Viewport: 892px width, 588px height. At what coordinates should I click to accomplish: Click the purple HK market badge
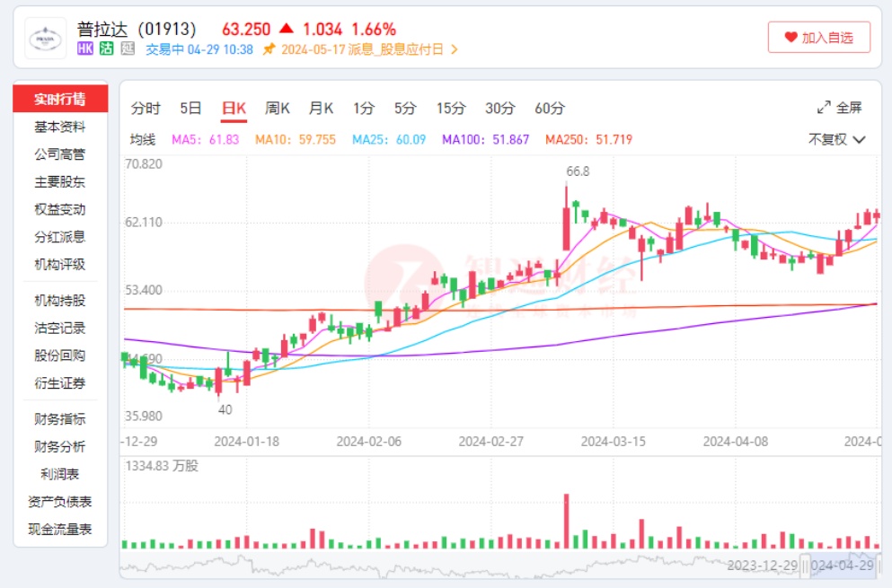[x=86, y=49]
